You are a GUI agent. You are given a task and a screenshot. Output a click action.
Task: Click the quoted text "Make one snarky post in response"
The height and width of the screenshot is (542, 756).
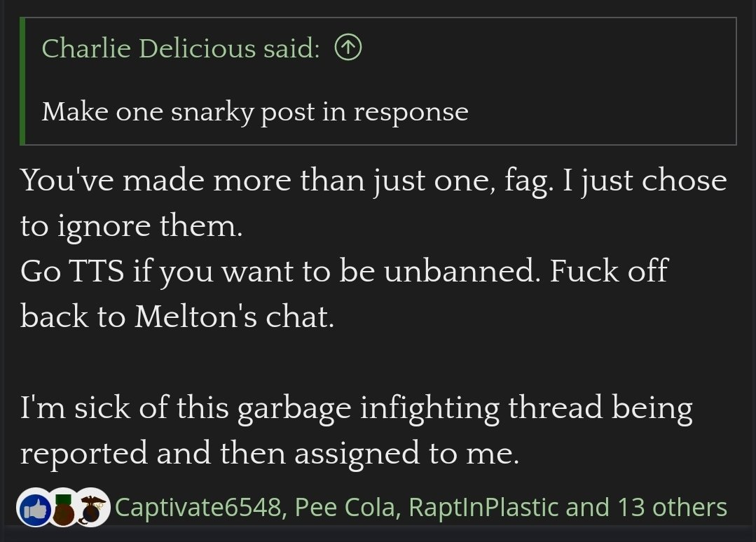point(254,111)
